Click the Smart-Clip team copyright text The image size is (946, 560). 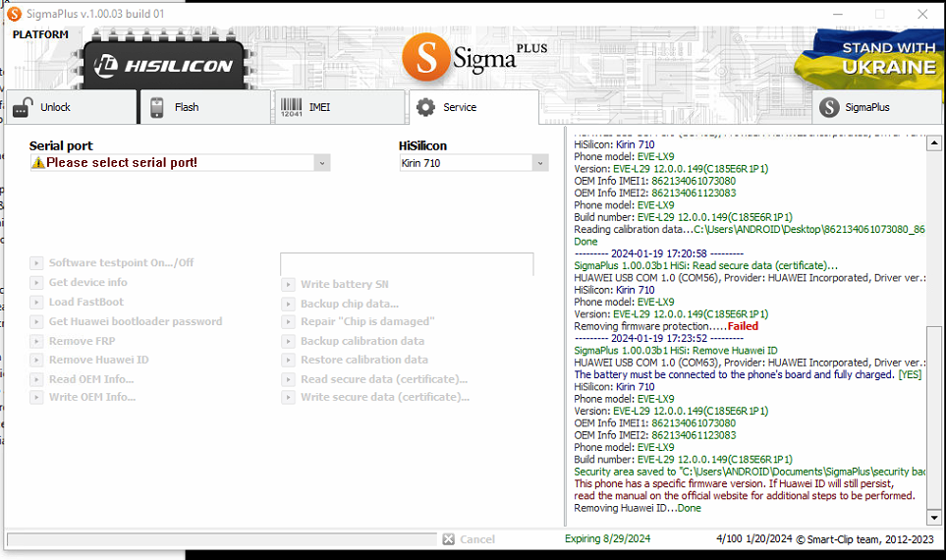tap(864, 539)
